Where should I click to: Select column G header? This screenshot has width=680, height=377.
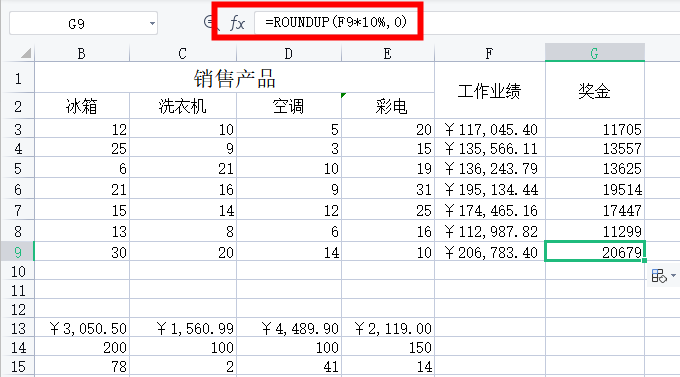click(595, 53)
